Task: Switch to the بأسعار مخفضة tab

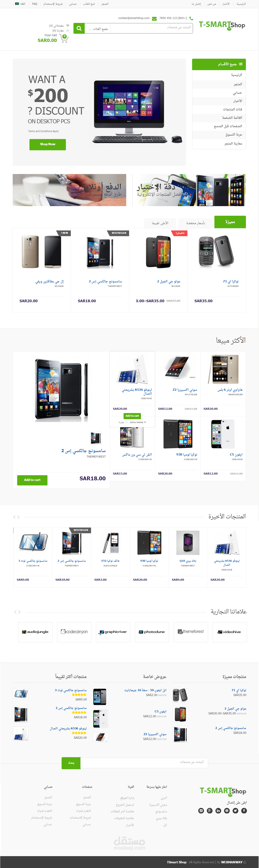Action: pyautogui.click(x=196, y=223)
